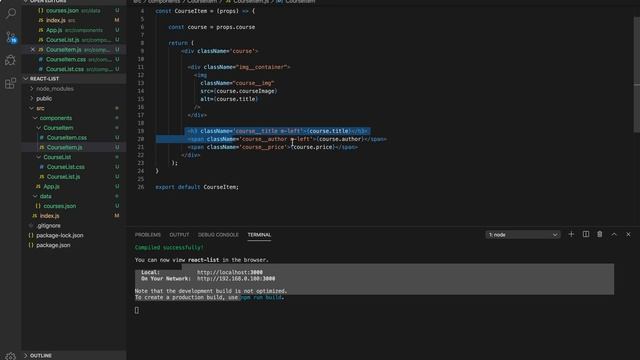
Task: Open App.js in open editors list
Action: click(x=74, y=30)
